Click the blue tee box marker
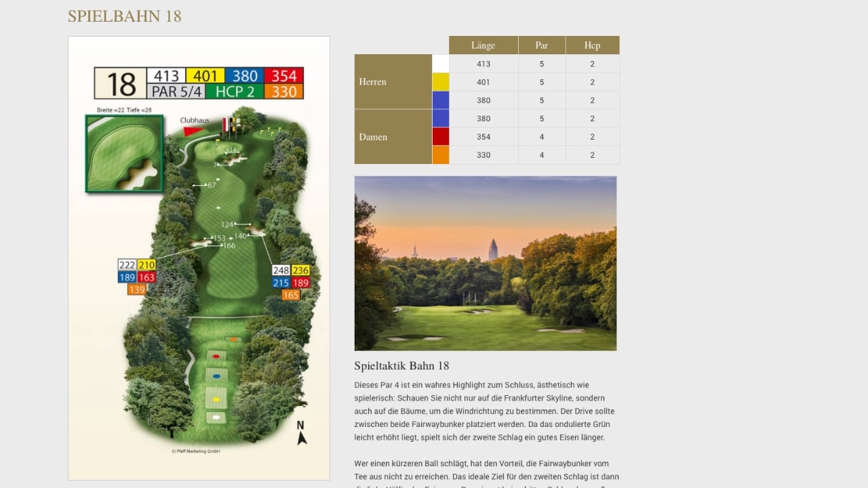The width and height of the screenshot is (868, 488). pos(216,375)
